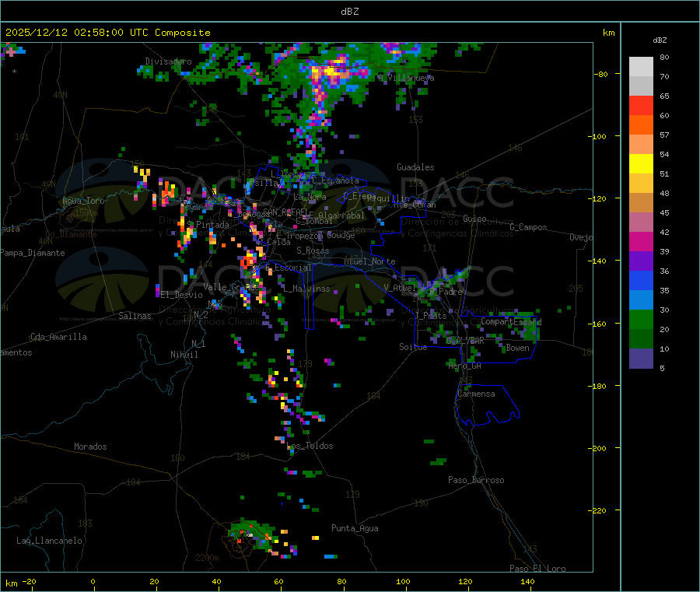
Task: Click the 60 tick on bottom axis
Action: tap(278, 582)
